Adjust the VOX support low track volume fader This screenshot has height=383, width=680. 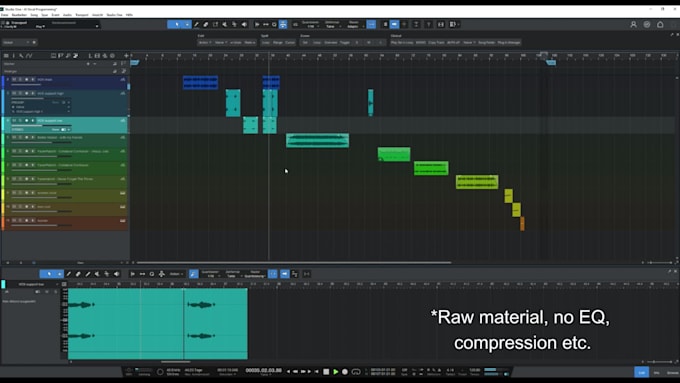click(42, 125)
